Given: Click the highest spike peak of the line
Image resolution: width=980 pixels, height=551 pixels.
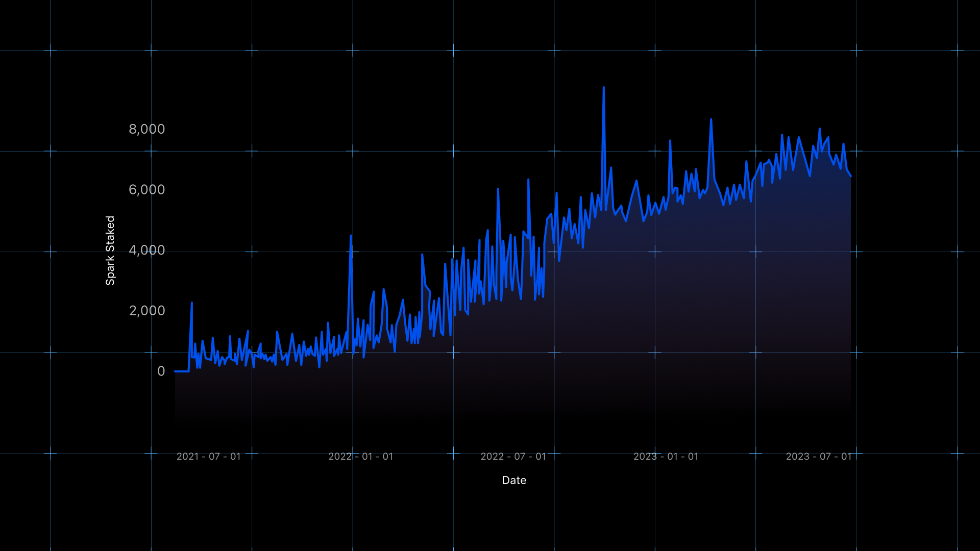Looking at the screenshot, I should [603, 88].
